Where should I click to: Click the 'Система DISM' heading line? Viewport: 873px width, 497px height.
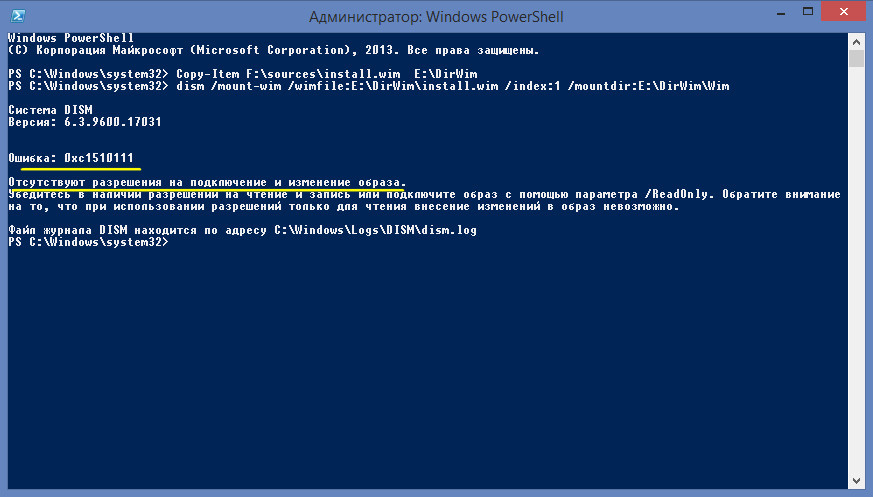point(50,110)
